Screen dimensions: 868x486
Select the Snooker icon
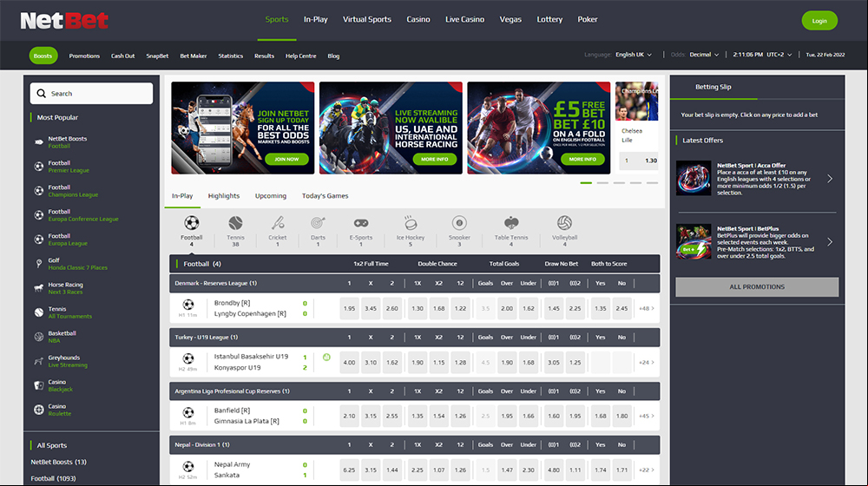coord(459,223)
